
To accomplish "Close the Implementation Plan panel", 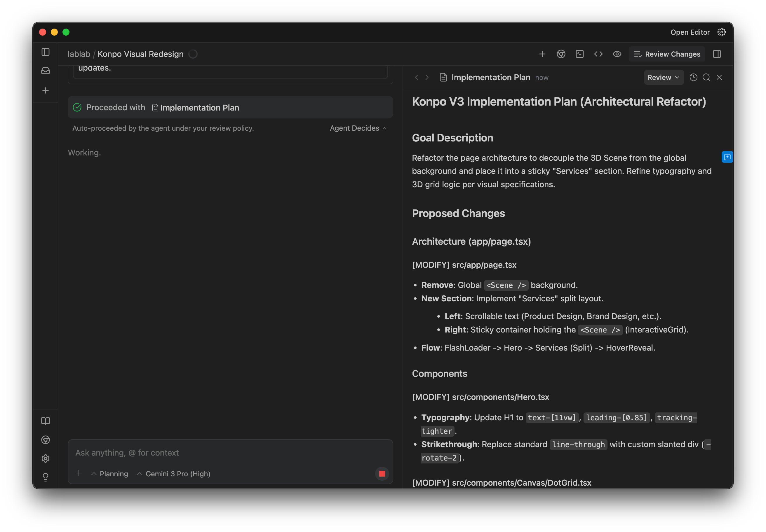I will (x=719, y=77).
